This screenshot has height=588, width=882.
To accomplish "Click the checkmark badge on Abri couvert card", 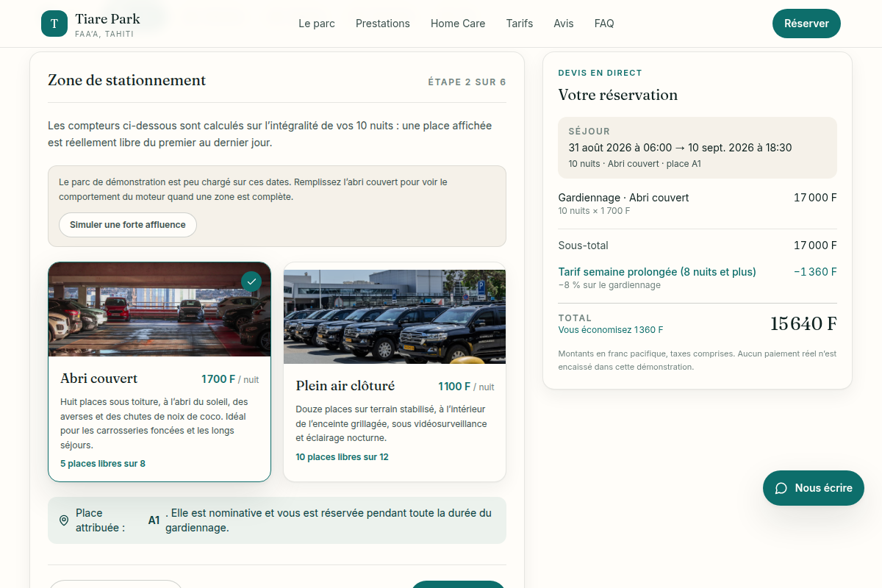I will pyautogui.click(x=251, y=282).
